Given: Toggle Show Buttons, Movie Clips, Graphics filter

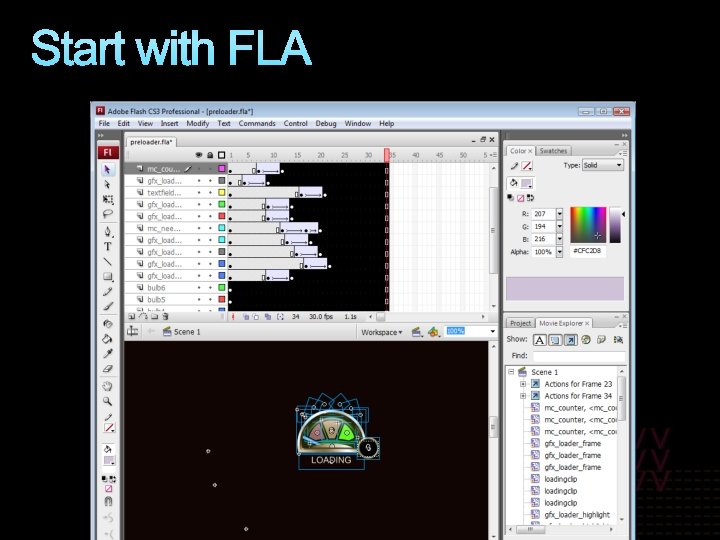Looking at the screenshot, I should click(x=555, y=340).
